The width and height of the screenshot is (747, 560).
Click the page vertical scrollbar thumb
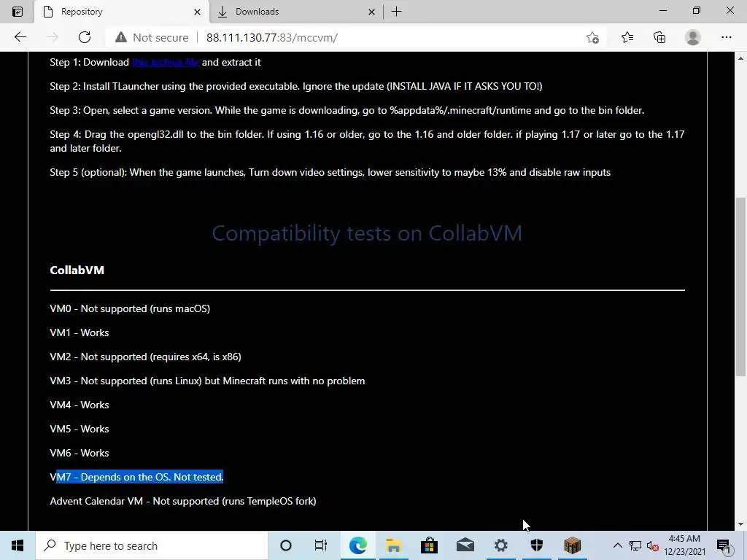point(740,286)
